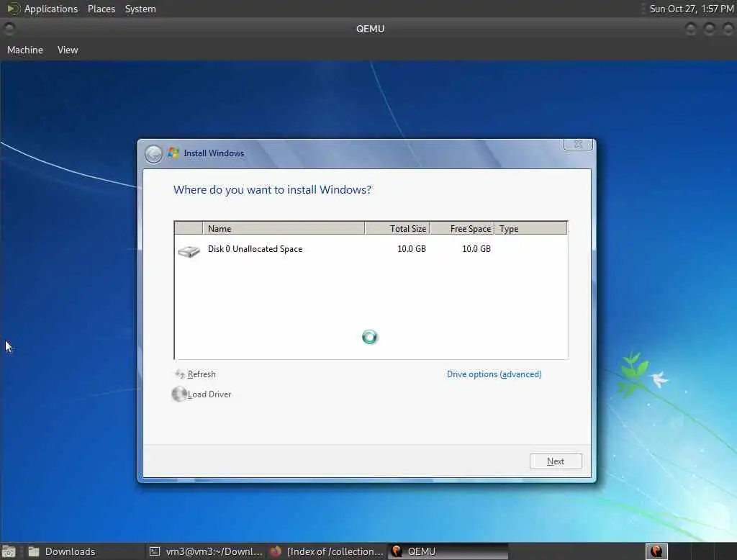This screenshot has height=560, width=737.
Task: Click the Windows flag icon in title bar
Action: (x=173, y=153)
